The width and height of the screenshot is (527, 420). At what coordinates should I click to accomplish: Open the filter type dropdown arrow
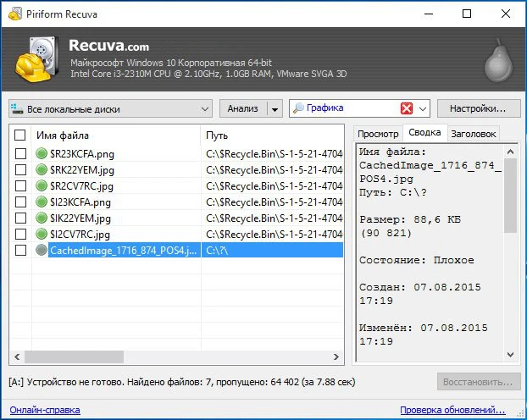point(423,109)
